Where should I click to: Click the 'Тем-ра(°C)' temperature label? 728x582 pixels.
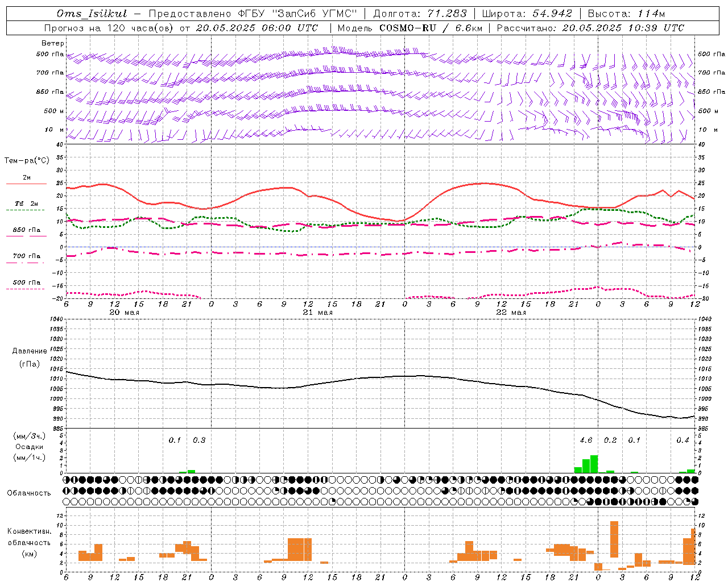(x=27, y=161)
